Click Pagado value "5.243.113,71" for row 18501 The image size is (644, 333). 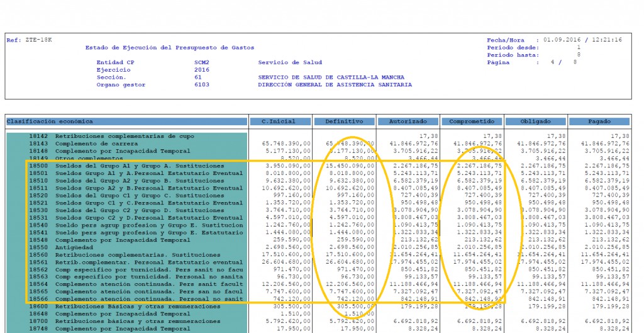tap(607, 173)
